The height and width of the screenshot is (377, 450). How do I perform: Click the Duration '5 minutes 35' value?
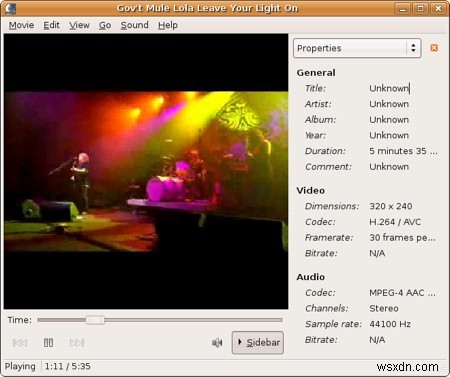pyautogui.click(x=403, y=151)
